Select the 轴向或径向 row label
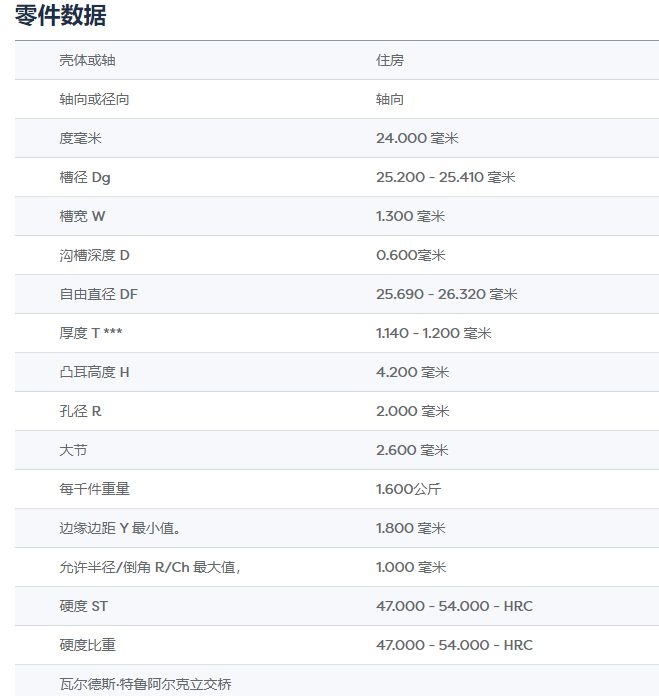This screenshot has width=659, height=696. pos(94,99)
